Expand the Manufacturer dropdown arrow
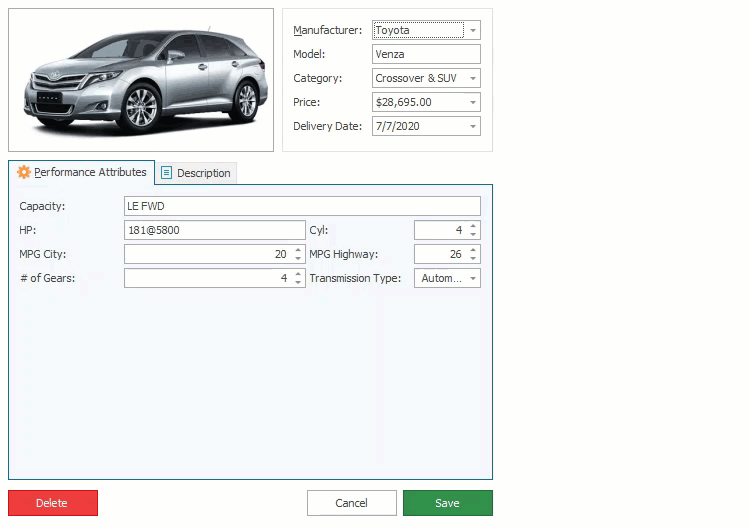748x528 pixels. pyautogui.click(x=473, y=30)
